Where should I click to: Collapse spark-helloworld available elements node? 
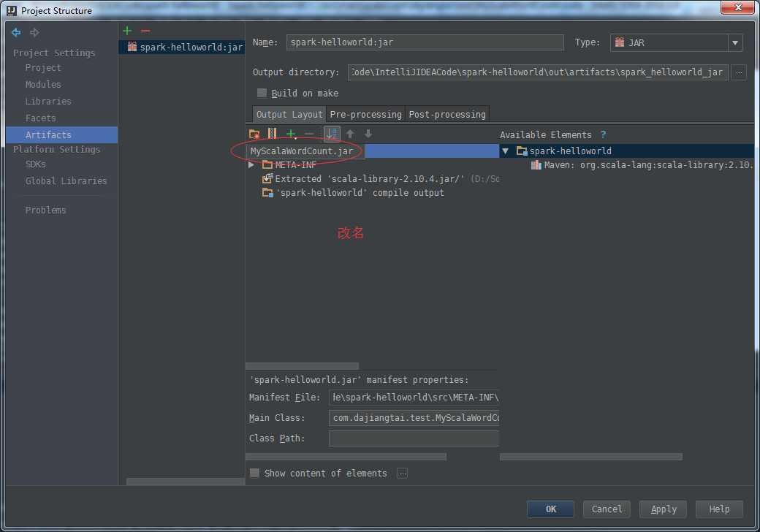pyautogui.click(x=505, y=151)
